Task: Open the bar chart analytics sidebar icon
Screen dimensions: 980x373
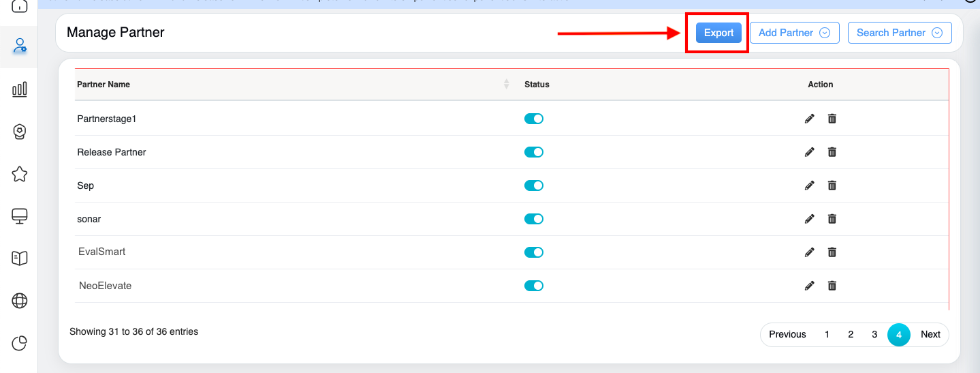Action: coord(20,89)
